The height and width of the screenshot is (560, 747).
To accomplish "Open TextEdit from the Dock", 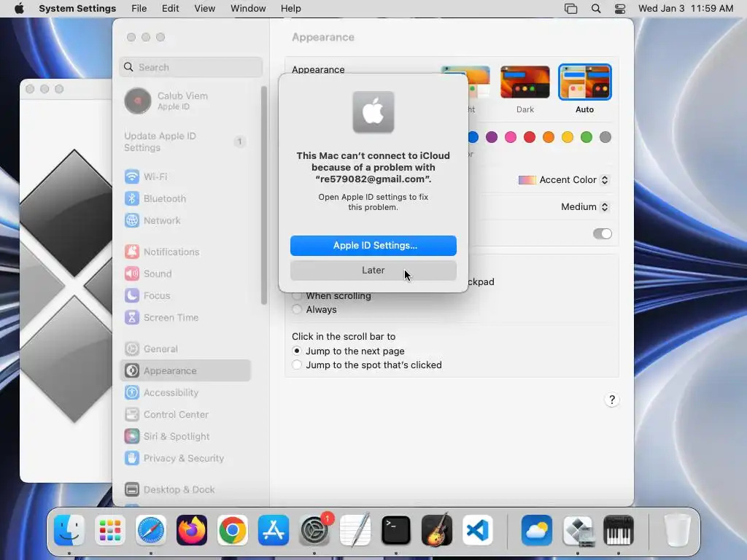I will [355, 530].
